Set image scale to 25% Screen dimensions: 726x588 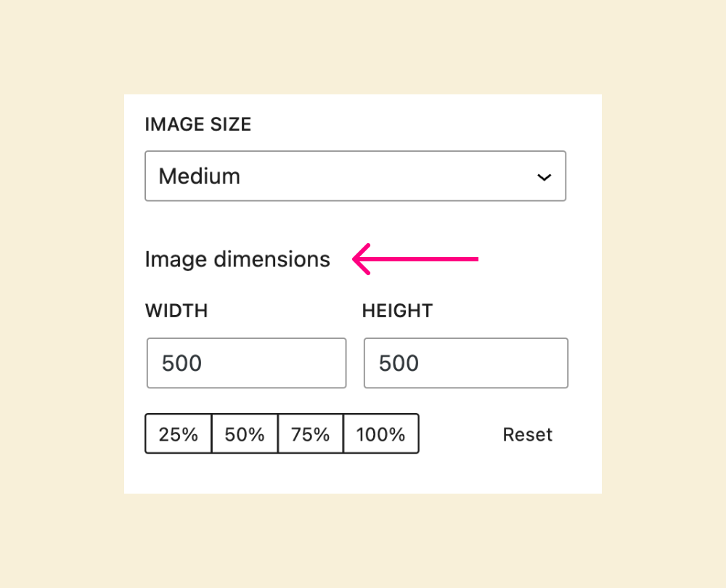179,434
